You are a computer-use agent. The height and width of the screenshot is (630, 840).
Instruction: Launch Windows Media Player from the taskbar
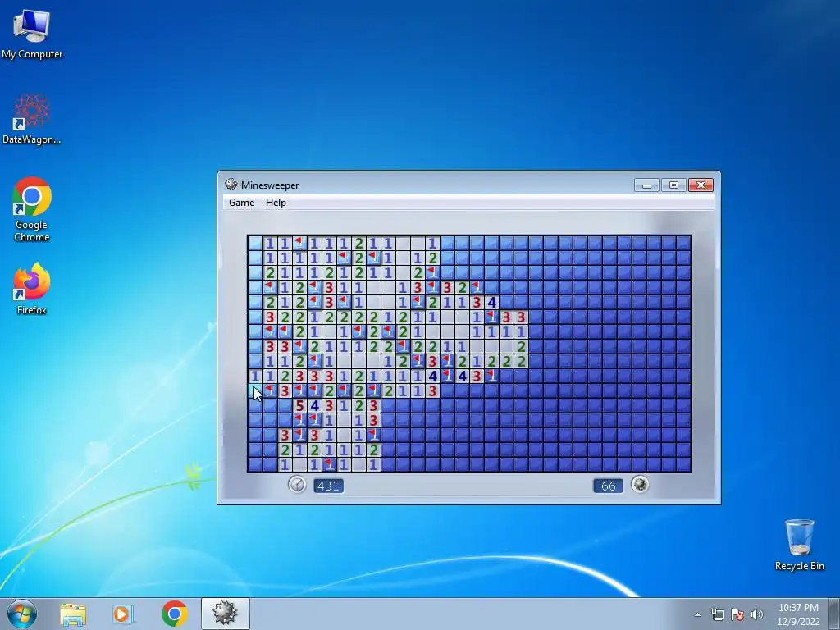click(122, 614)
